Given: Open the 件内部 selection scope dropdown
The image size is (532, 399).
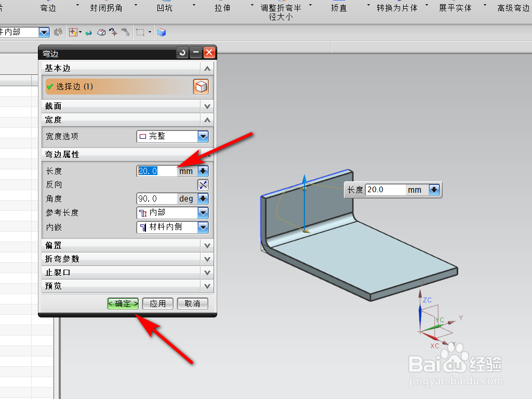Looking at the screenshot, I should coord(44,33).
